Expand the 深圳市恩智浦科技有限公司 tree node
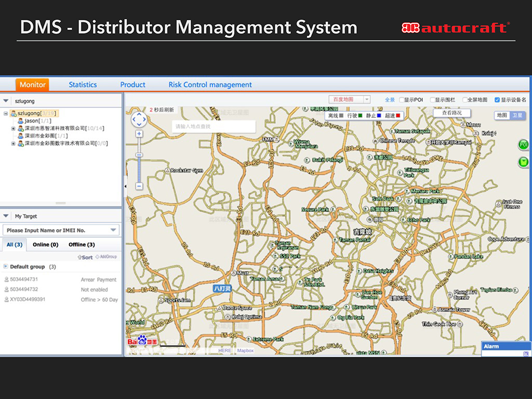The width and height of the screenshot is (532, 399). (x=13, y=128)
